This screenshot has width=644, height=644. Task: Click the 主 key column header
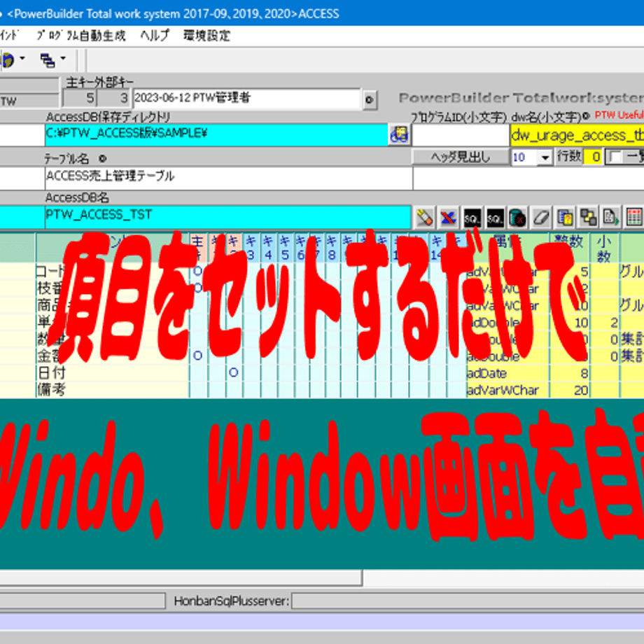click(197, 248)
